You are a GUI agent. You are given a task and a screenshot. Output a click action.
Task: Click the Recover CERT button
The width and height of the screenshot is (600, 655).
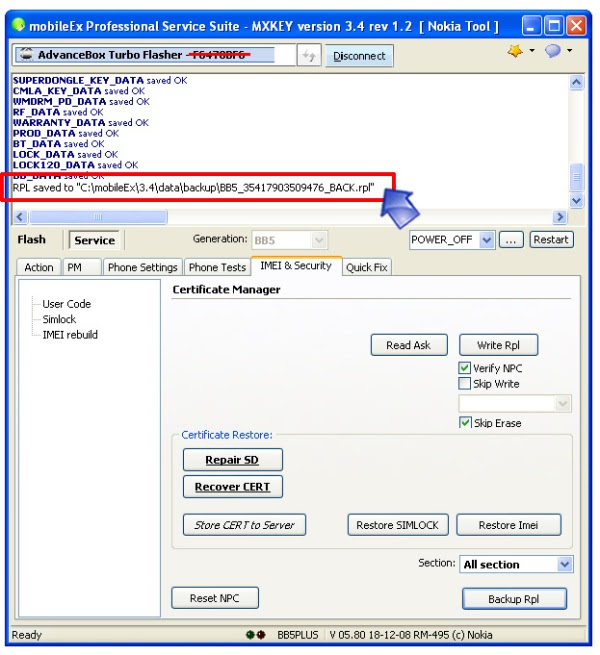pyautogui.click(x=233, y=487)
